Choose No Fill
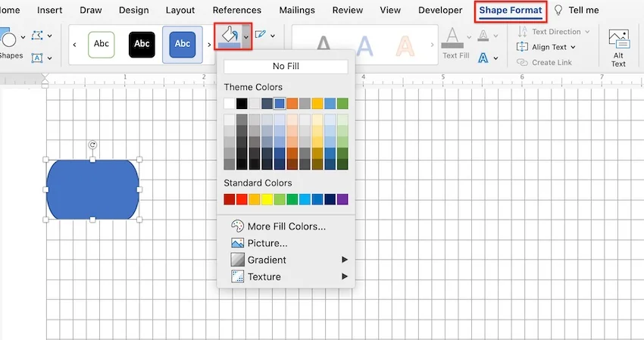Screen dimensions: 644x340 coord(286,66)
